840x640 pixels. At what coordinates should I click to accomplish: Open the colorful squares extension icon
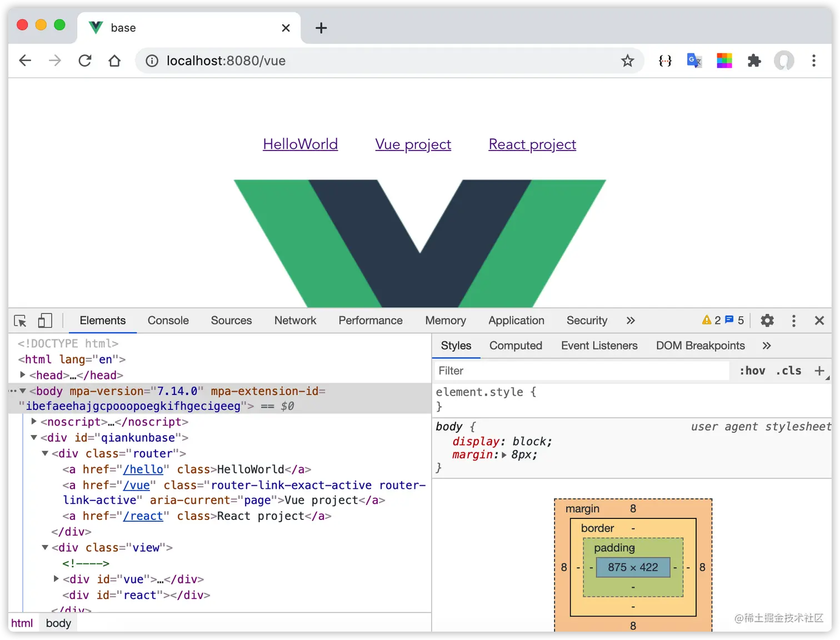click(x=724, y=61)
